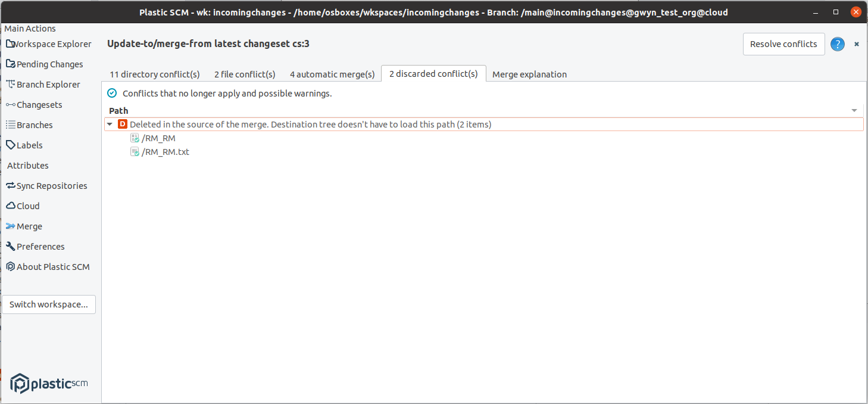Image resolution: width=868 pixels, height=404 pixels.
Task: Open the Branch Explorer
Action: [48, 84]
